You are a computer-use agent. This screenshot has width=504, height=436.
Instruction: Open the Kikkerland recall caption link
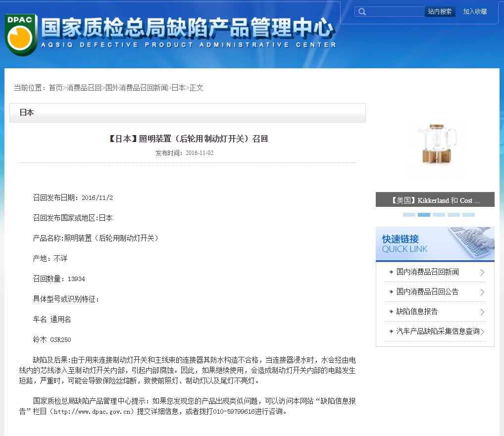coord(435,200)
